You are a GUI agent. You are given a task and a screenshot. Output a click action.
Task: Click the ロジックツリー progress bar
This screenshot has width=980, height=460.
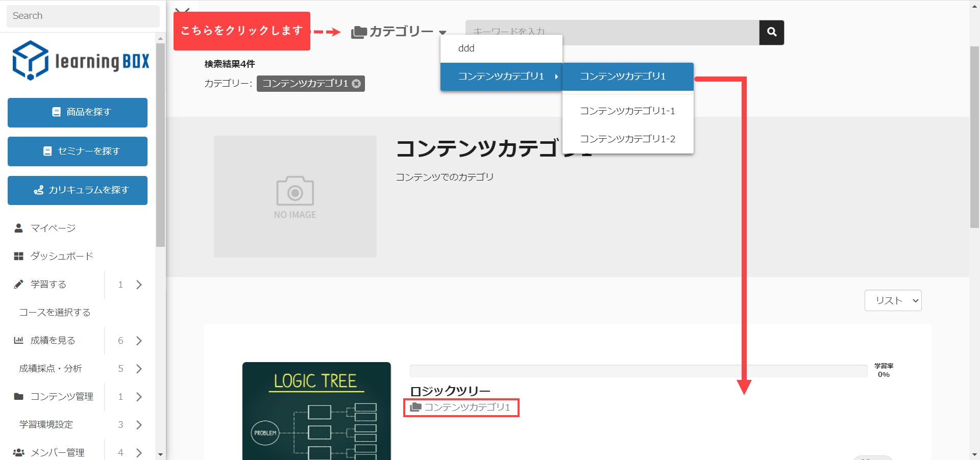tap(638, 371)
